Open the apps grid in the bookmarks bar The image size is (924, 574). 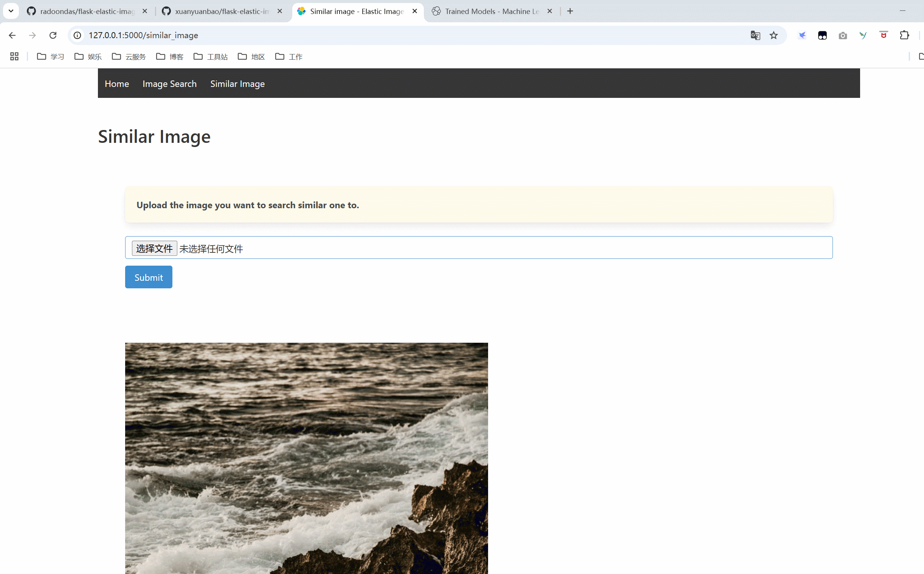point(14,57)
